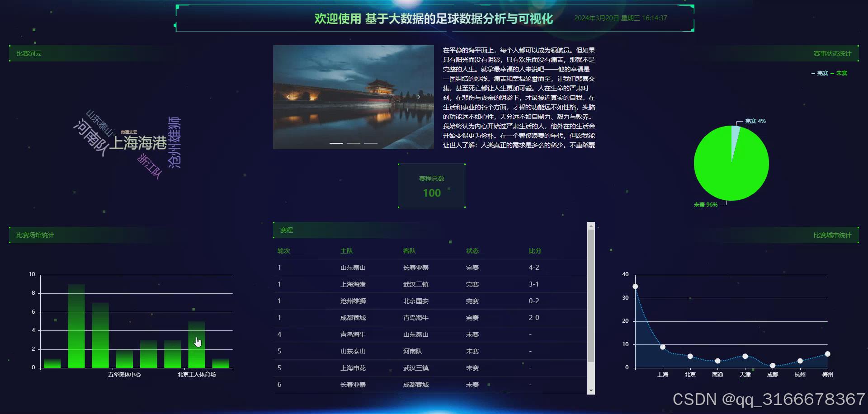Select the second carousel indicator dot
The image size is (868, 414).
tap(353, 142)
